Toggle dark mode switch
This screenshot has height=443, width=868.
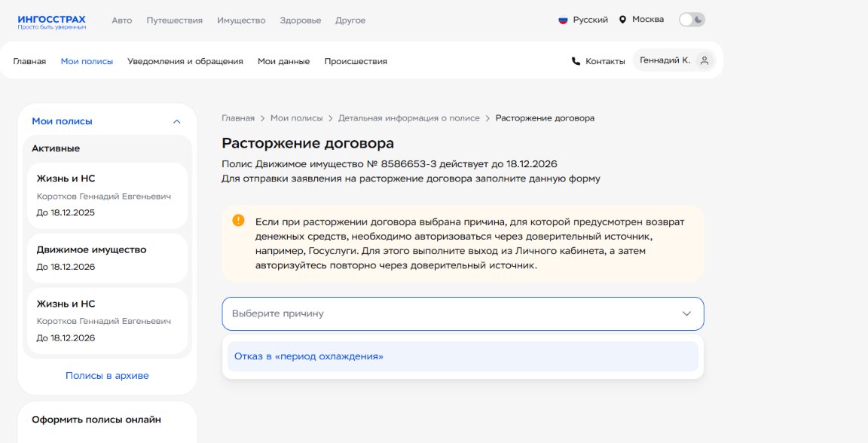pos(692,20)
